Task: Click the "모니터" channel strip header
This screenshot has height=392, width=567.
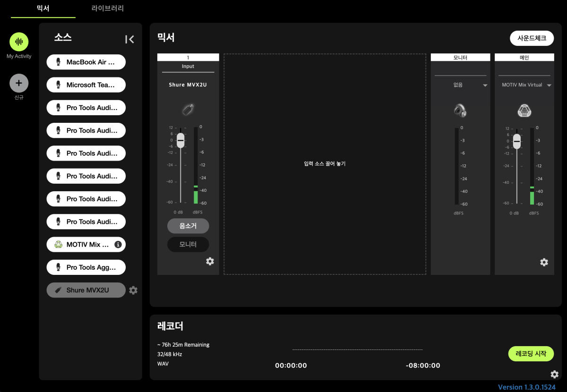Action: coord(460,57)
